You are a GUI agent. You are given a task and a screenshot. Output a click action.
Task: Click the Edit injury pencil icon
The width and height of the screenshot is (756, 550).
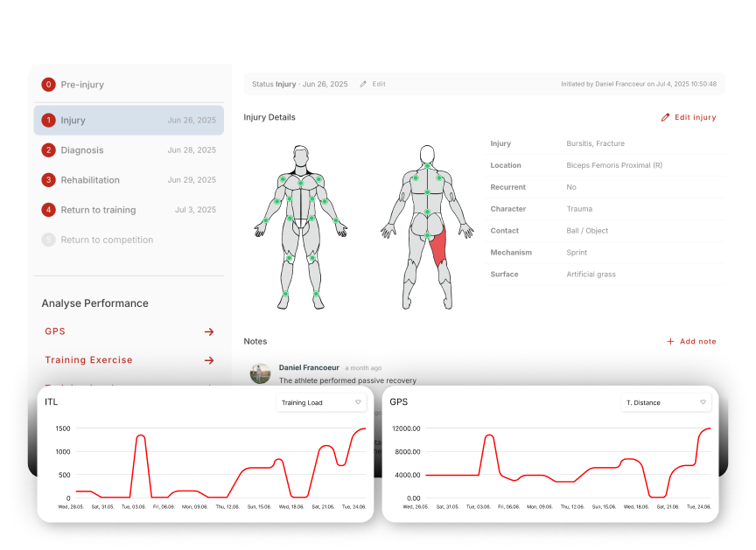tap(664, 116)
